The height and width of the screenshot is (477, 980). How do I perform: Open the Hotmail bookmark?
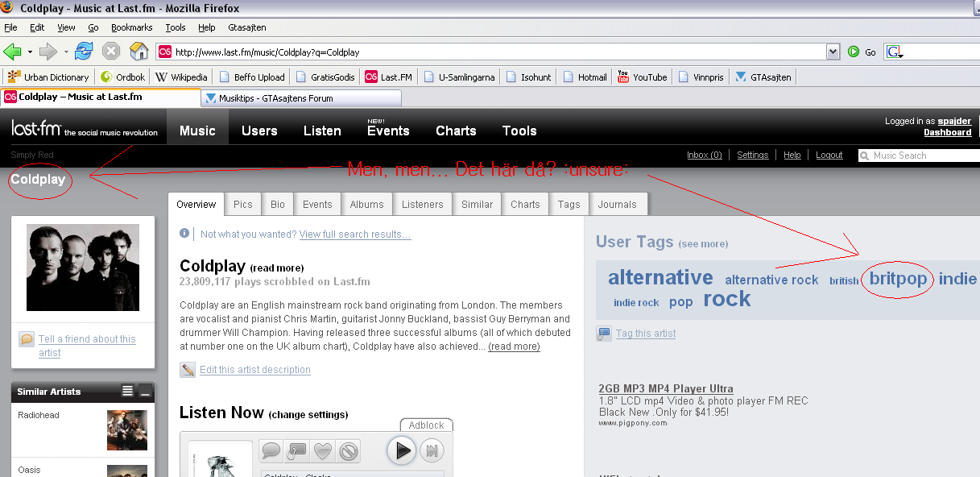tap(585, 77)
